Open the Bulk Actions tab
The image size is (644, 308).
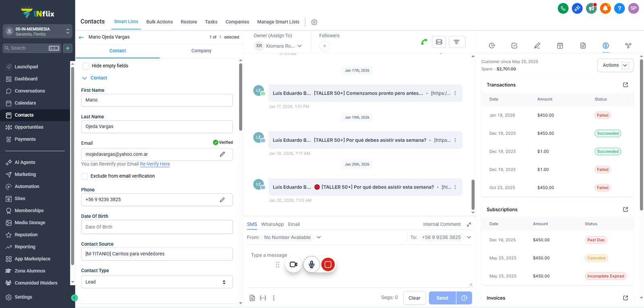click(159, 22)
